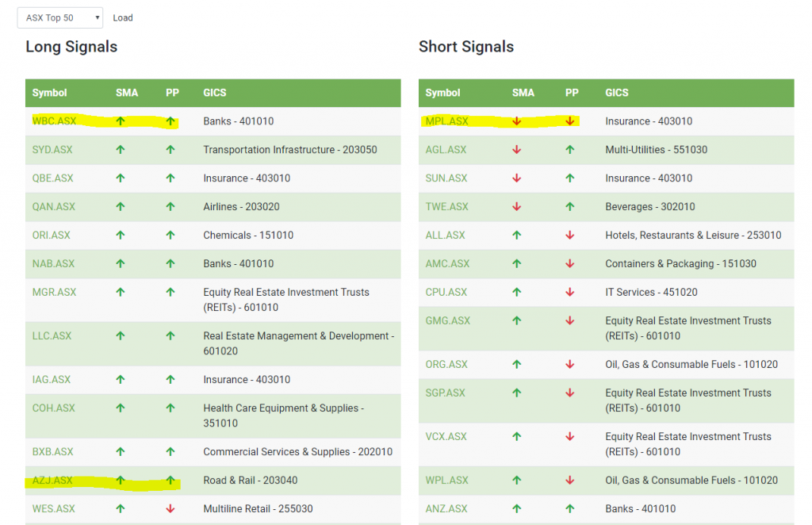This screenshot has width=812, height=525.
Task: Open the IAG.ASX symbol link
Action: [52, 380]
